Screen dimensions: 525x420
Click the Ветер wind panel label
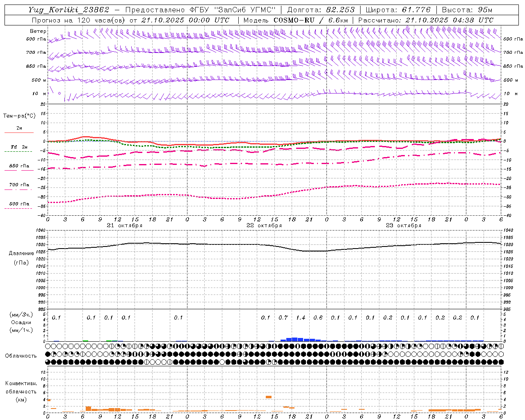tap(38, 31)
